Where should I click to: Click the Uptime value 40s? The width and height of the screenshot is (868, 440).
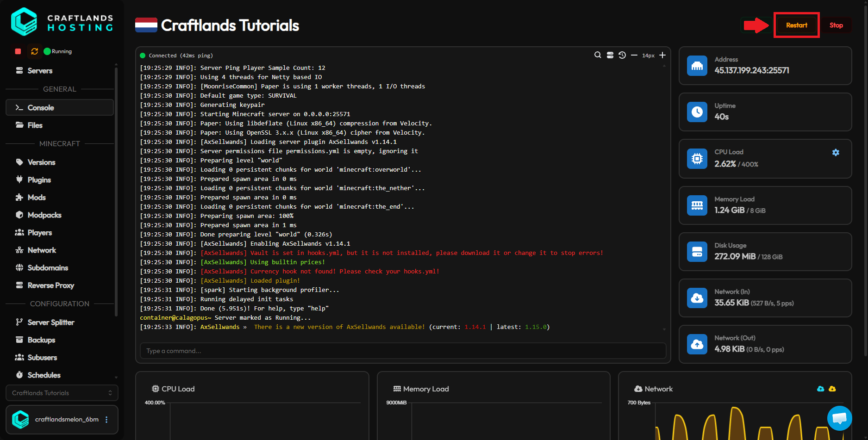[721, 117]
